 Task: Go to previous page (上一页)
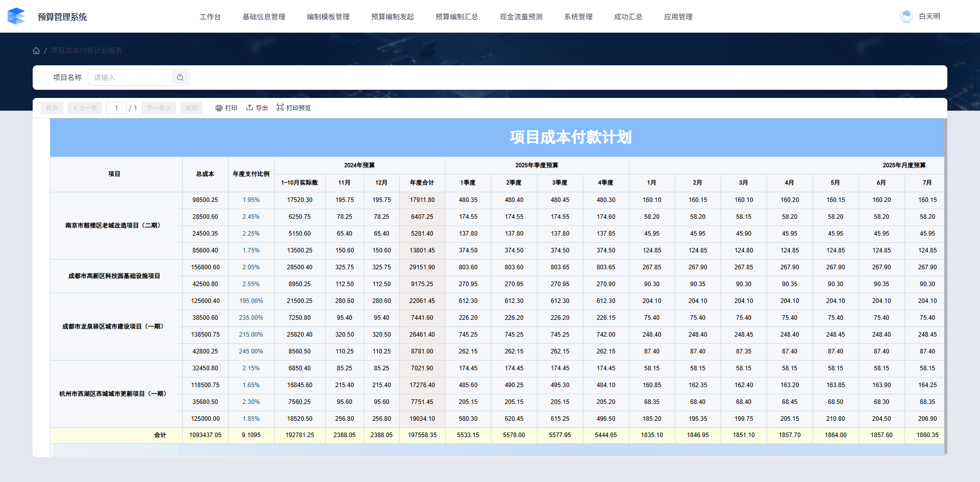pos(85,108)
